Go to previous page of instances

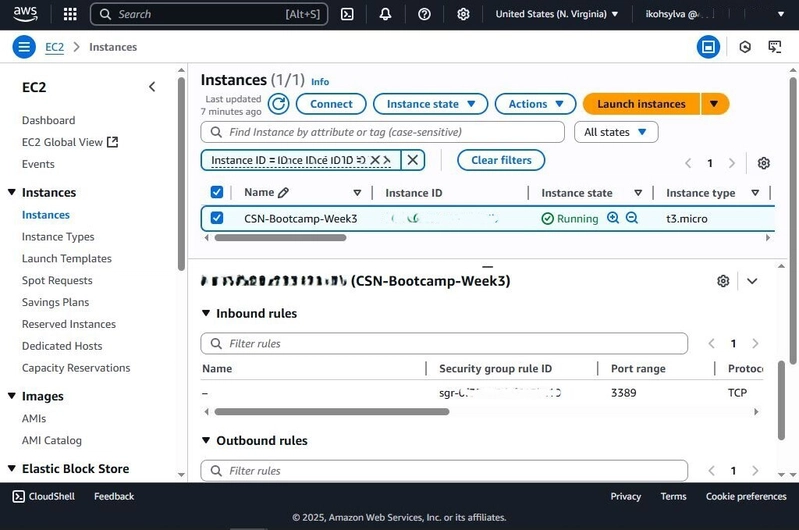click(x=688, y=163)
